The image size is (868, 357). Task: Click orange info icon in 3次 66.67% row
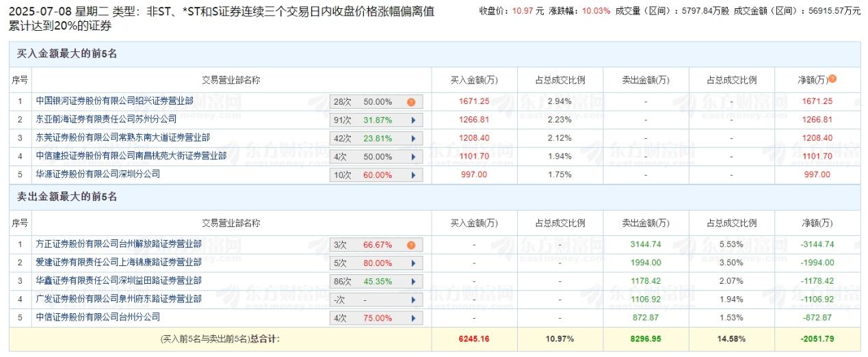click(411, 245)
